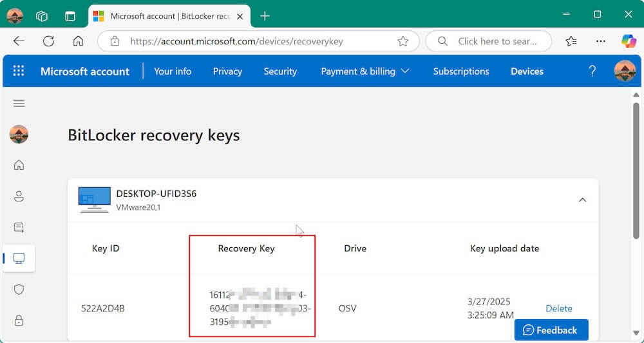The image size is (644, 343).
Task: Open Your info person icon in sidebar
Action: [19, 196]
